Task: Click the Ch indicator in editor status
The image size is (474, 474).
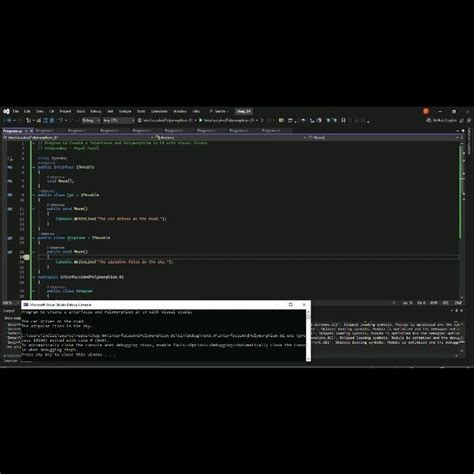Action: coord(421,303)
